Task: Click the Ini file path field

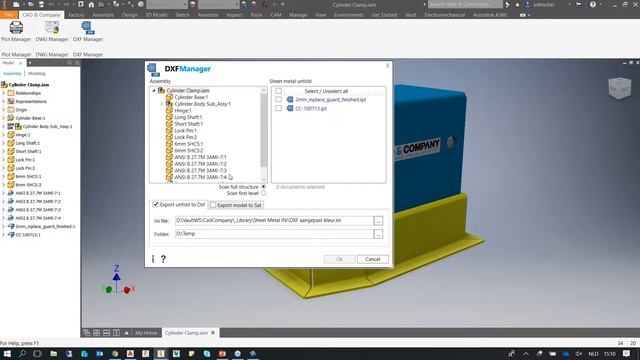Action: (x=274, y=220)
